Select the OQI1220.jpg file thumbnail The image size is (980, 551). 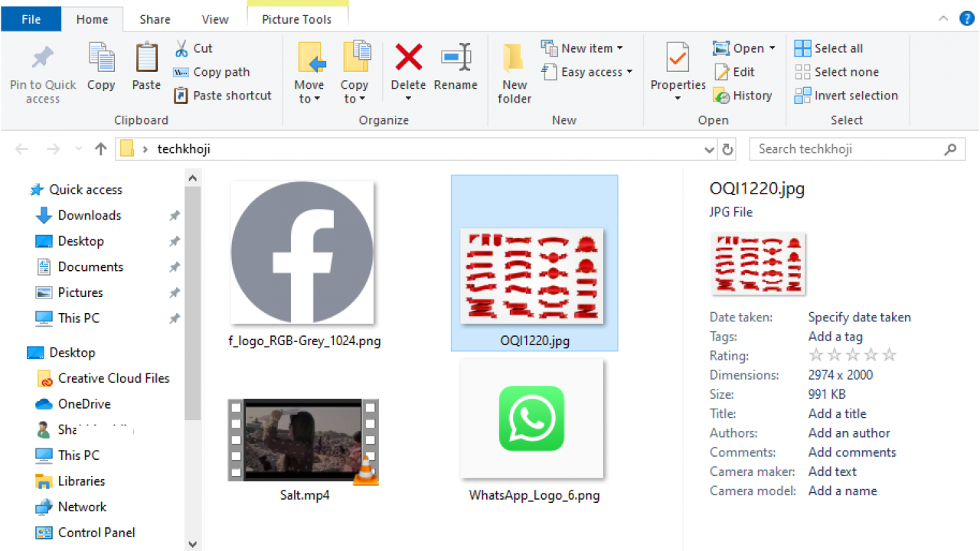click(532, 275)
